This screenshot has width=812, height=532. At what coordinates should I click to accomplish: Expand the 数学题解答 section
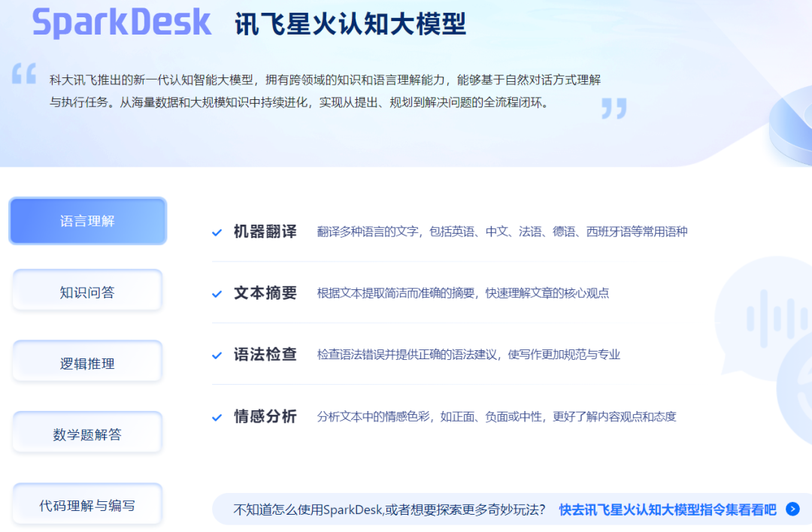click(x=86, y=432)
